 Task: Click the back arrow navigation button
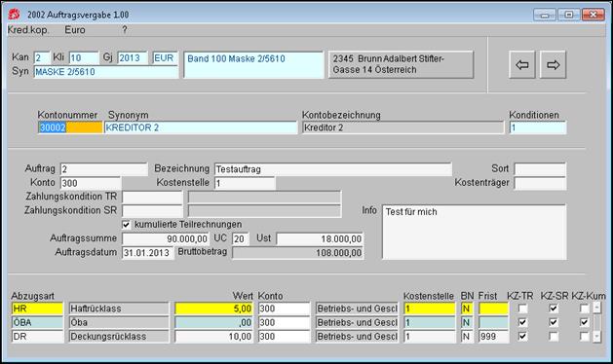[522, 65]
